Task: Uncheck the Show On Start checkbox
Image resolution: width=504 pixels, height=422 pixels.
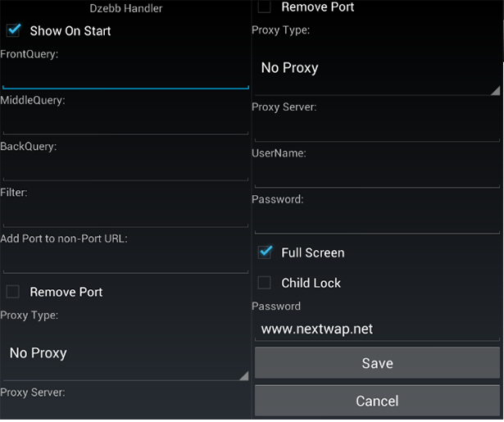Action: tap(13, 31)
